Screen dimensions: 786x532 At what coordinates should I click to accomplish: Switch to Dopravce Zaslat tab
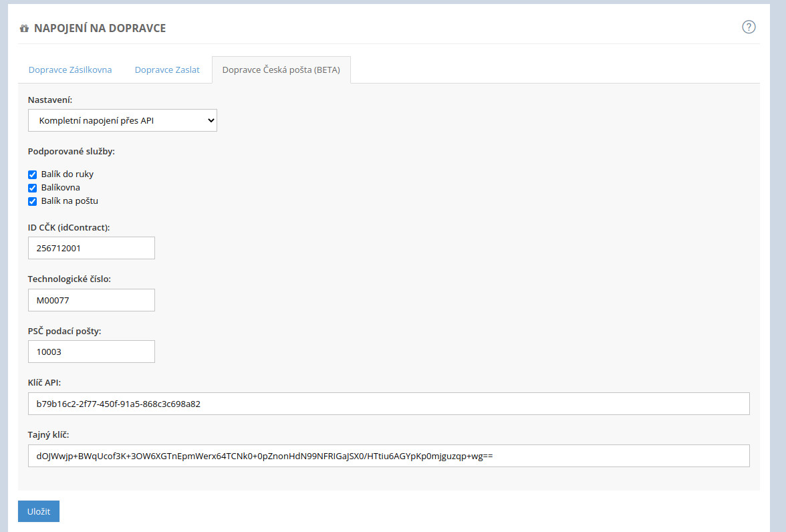pos(167,70)
